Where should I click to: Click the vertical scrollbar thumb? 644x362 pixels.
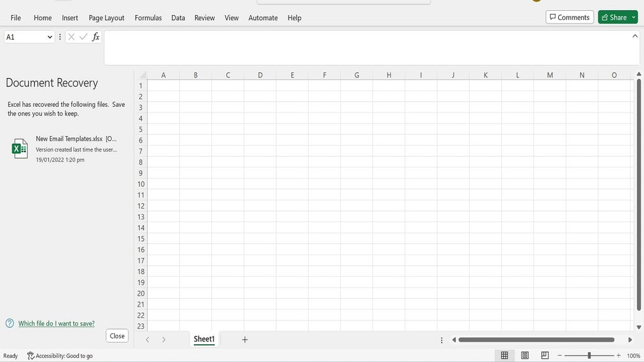pos(639,194)
